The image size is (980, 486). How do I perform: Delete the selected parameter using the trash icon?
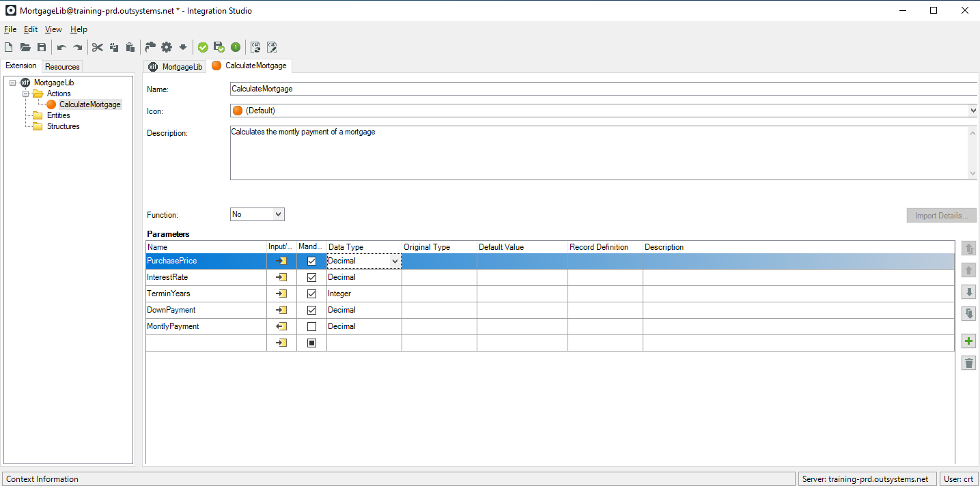point(968,362)
